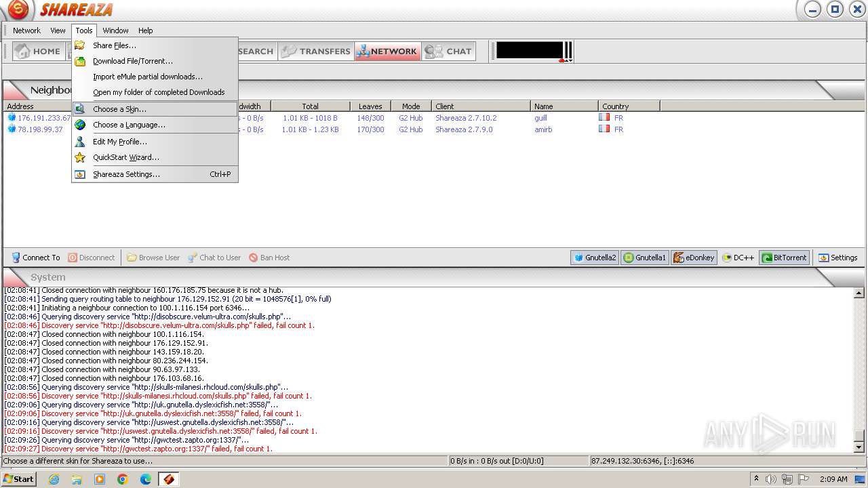
Task: Click the France flag for guill
Action: [x=604, y=117]
